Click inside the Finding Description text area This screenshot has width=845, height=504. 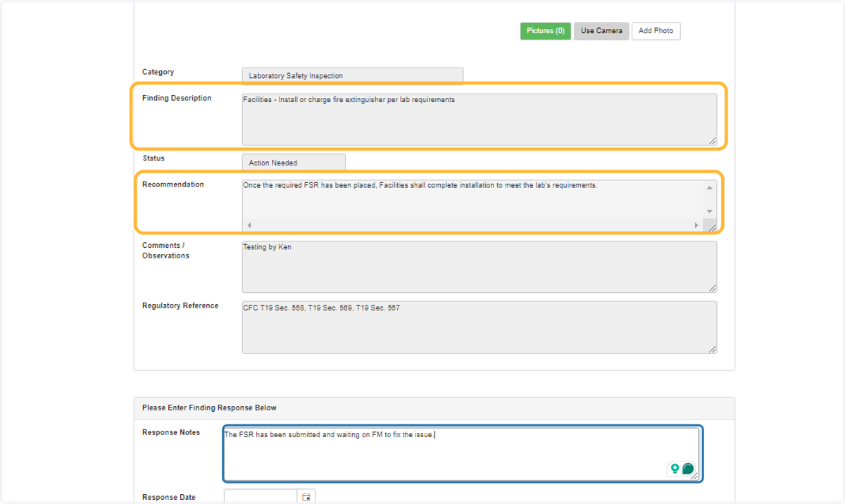[480, 120]
